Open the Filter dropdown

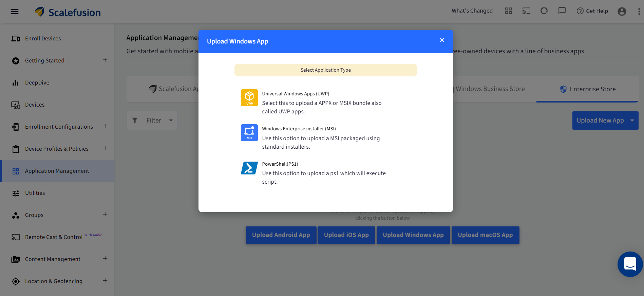(152, 121)
